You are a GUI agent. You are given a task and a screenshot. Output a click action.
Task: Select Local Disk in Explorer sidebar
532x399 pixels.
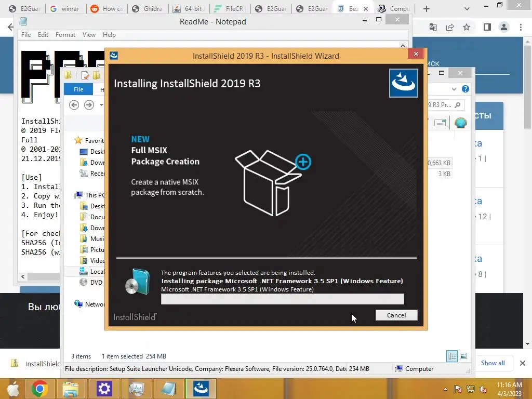tap(92, 271)
